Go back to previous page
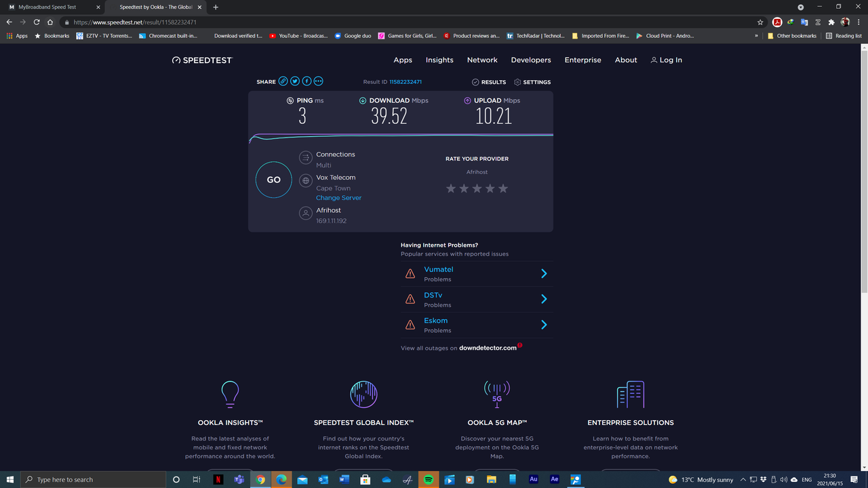Image resolution: width=868 pixels, height=488 pixels. pyautogui.click(x=9, y=22)
